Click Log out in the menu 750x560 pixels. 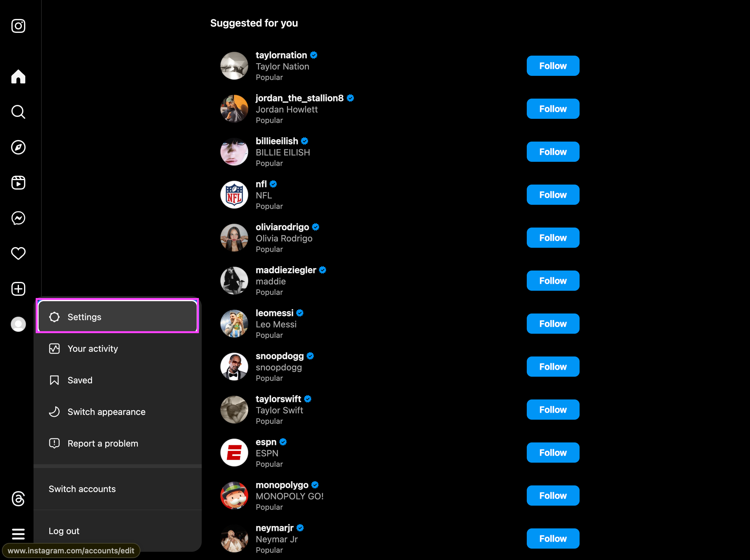point(117,531)
